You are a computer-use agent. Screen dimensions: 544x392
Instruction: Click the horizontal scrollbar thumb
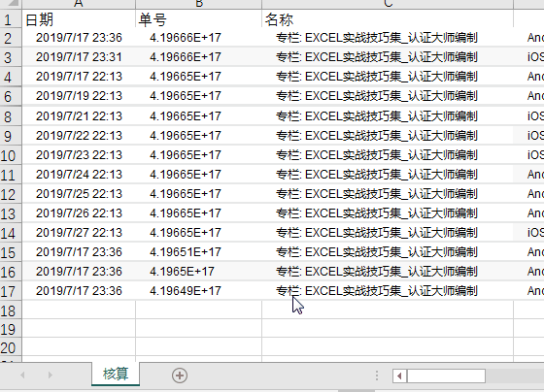[446, 376]
